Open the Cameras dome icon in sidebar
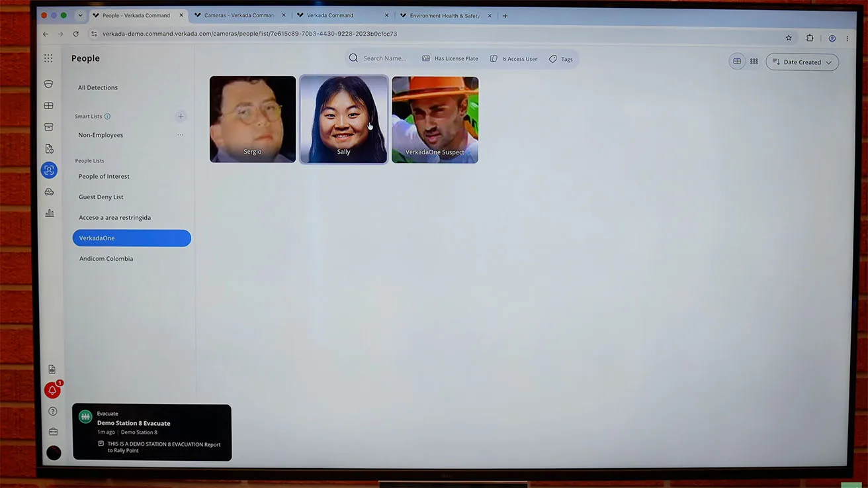The image size is (868, 488). (x=48, y=84)
